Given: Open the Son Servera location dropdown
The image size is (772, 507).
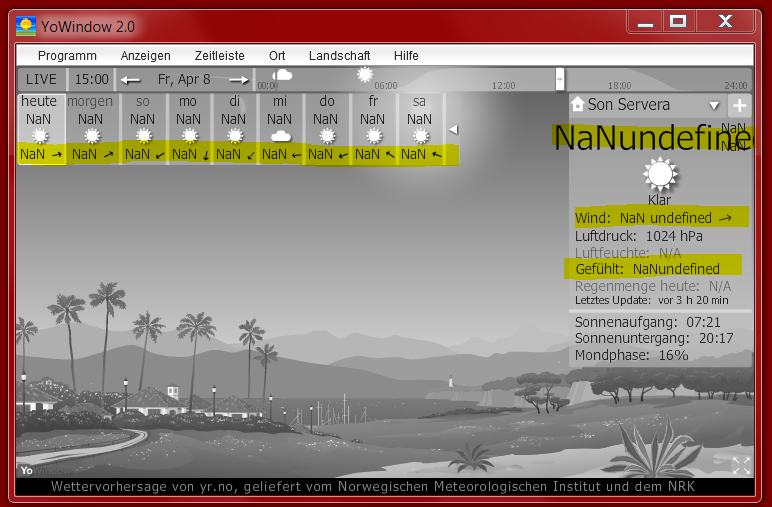Looking at the screenshot, I should tap(714, 105).
